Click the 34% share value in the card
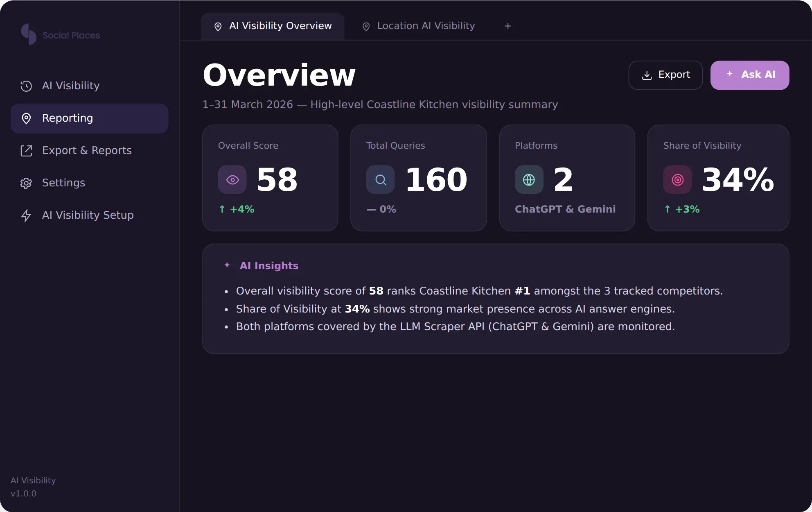The image size is (812, 512). [738, 180]
